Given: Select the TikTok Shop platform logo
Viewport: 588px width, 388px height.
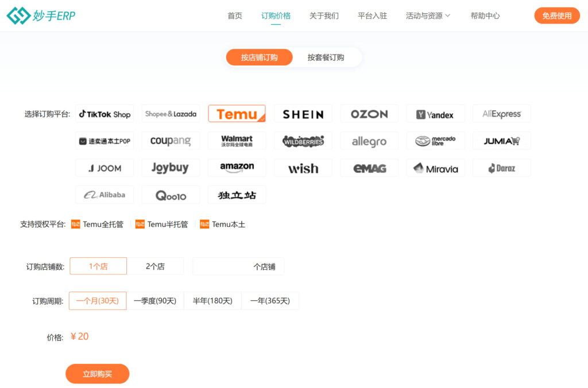Looking at the screenshot, I should pyautogui.click(x=105, y=114).
